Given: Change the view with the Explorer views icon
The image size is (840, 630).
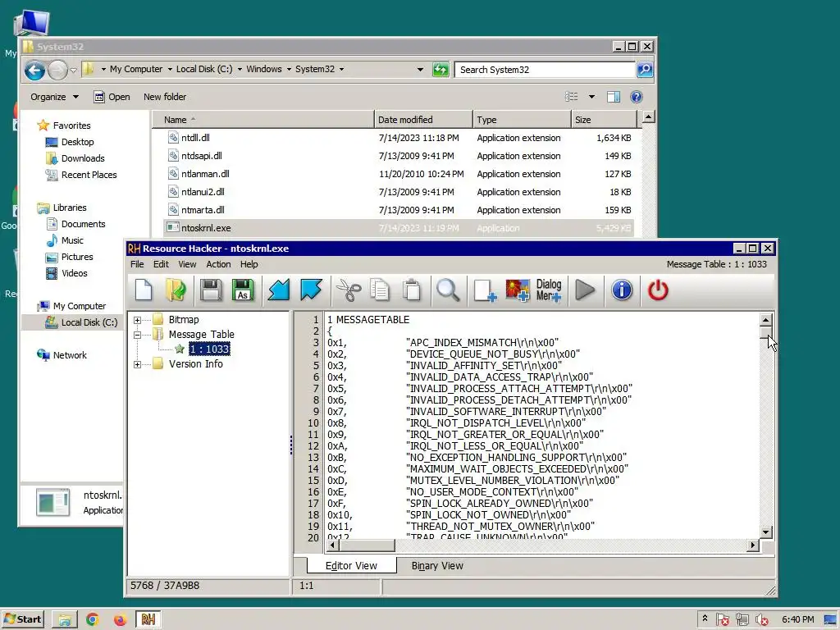Looking at the screenshot, I should pos(572,97).
